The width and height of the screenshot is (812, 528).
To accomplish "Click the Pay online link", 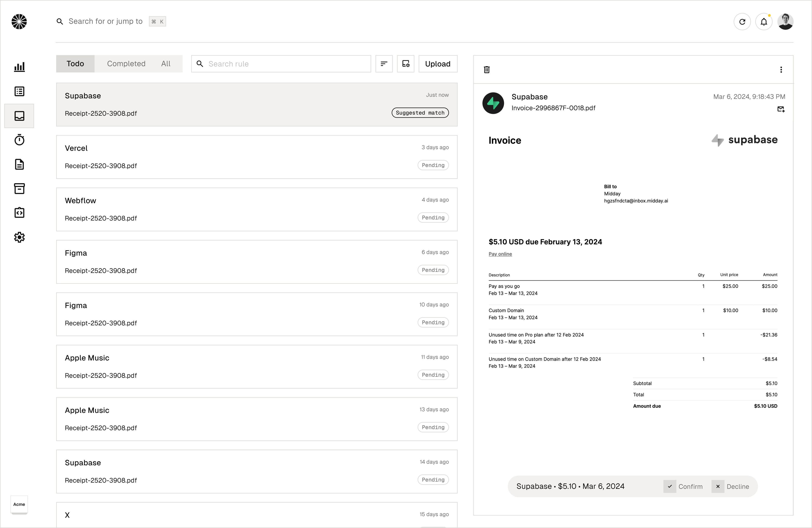I will point(500,254).
